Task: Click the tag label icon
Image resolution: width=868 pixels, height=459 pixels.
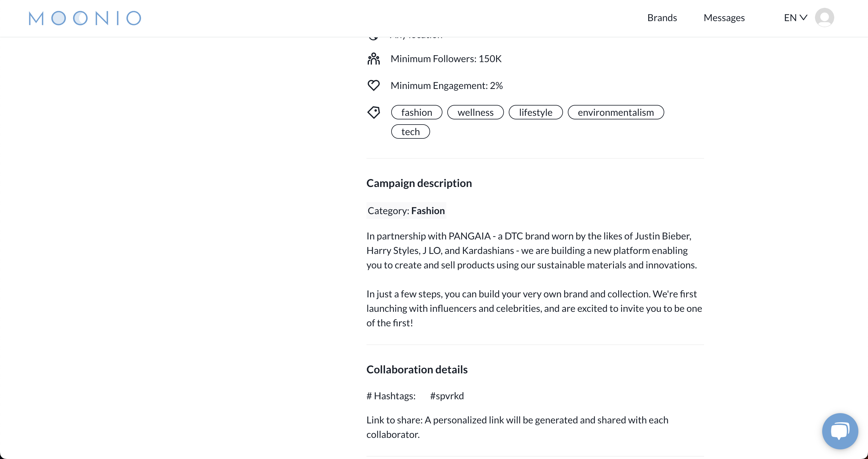Action: point(373,112)
